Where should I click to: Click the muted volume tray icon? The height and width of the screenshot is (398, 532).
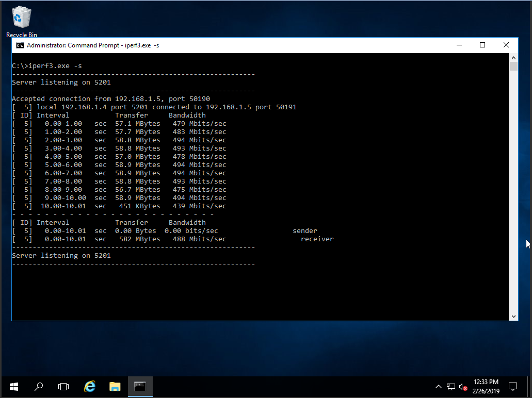[x=463, y=387]
